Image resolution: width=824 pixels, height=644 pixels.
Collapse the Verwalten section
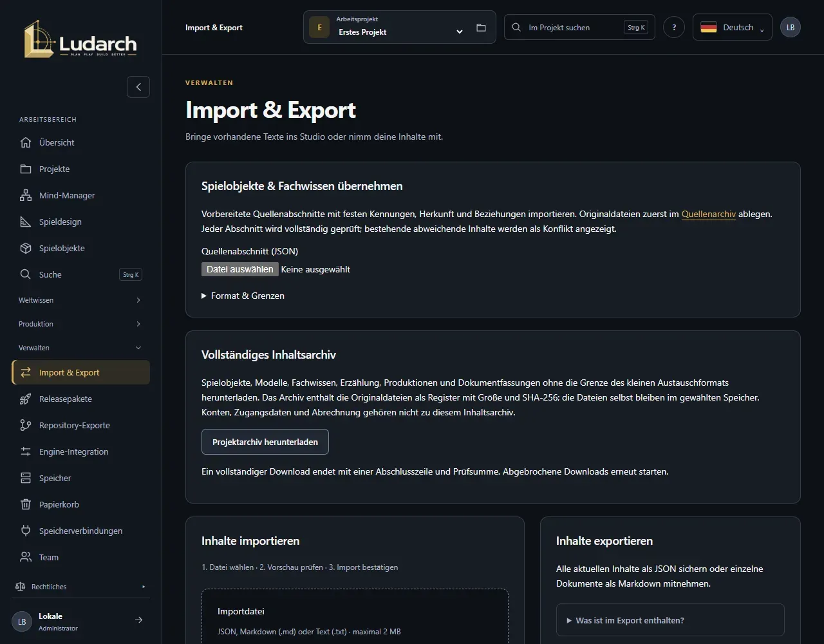[81, 348]
